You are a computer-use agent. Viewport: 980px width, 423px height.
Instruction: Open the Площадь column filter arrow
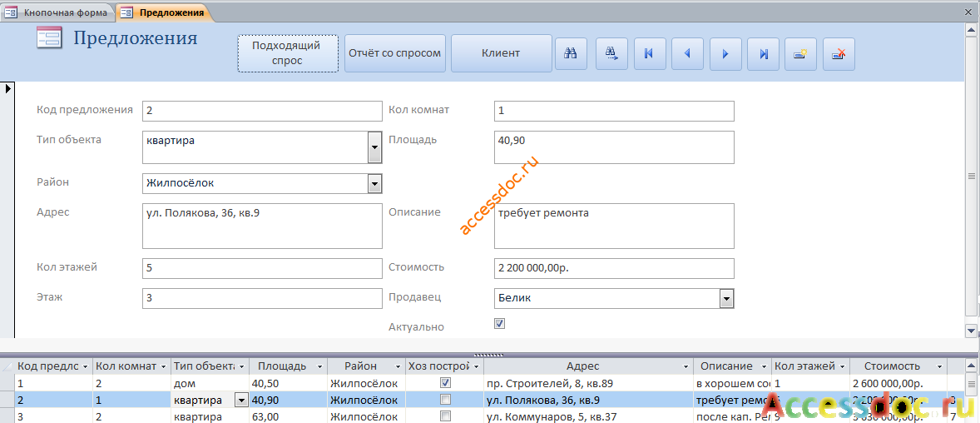(x=319, y=366)
